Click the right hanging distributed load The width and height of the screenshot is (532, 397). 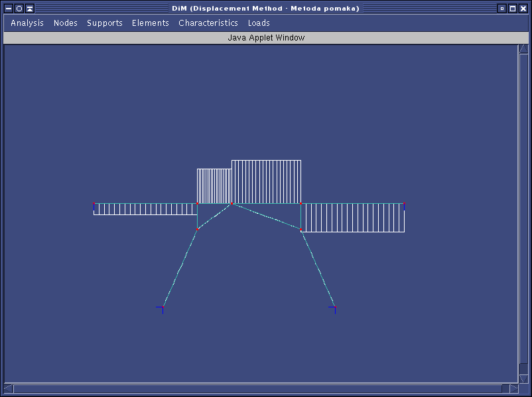point(353,218)
